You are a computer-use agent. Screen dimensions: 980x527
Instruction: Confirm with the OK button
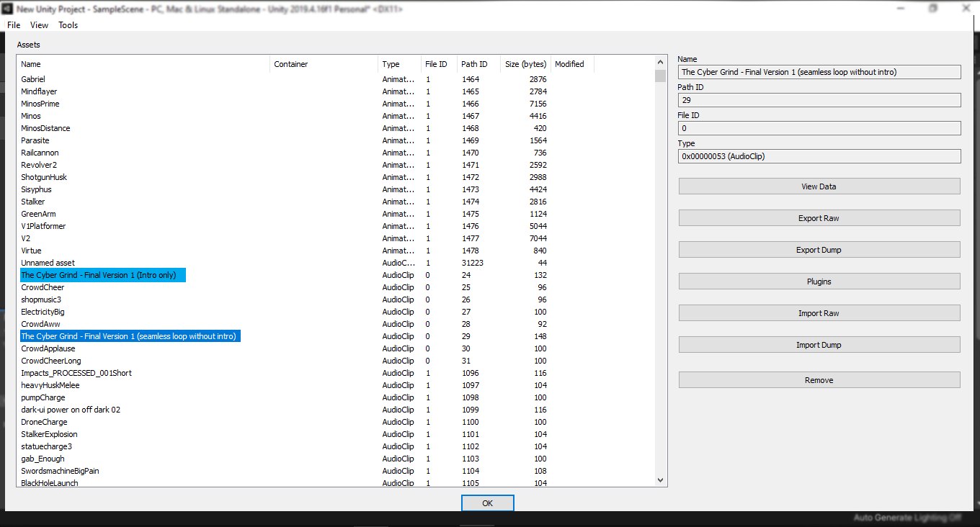(x=488, y=503)
